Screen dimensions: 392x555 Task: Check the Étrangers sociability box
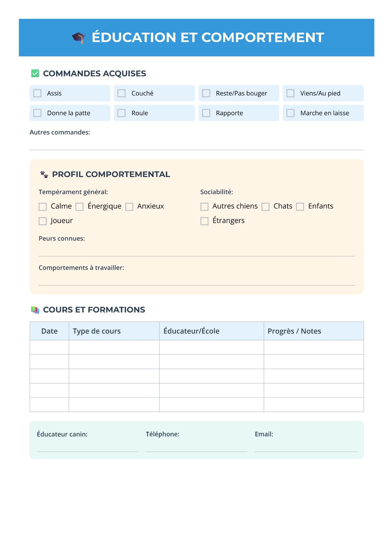(x=204, y=221)
